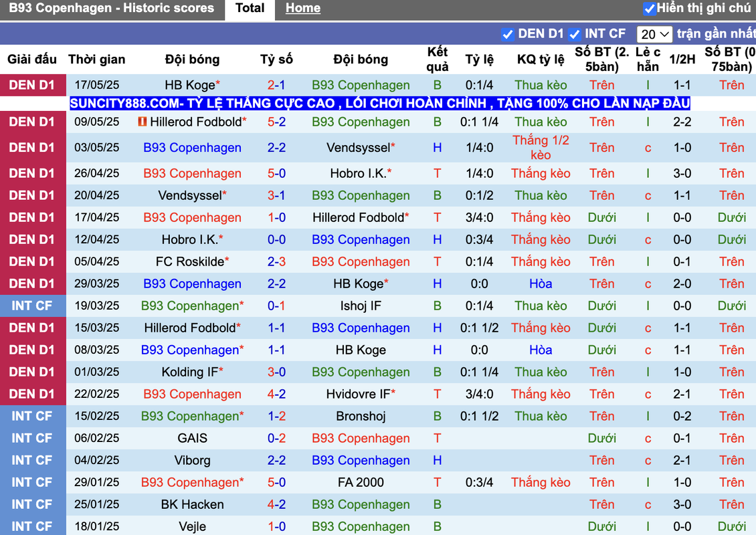Click the Giải đấu column header
756x535 pixels.
pos(32,60)
